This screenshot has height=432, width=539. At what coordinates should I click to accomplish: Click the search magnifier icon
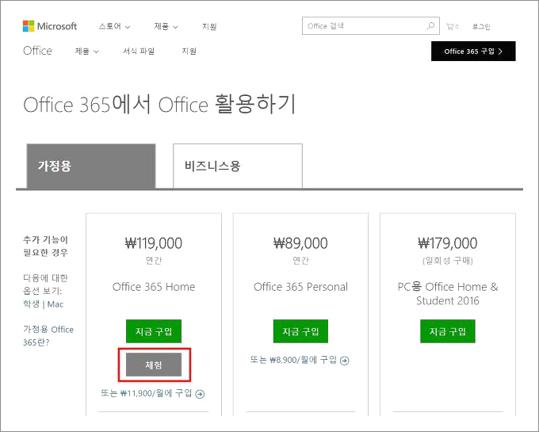tap(430, 26)
